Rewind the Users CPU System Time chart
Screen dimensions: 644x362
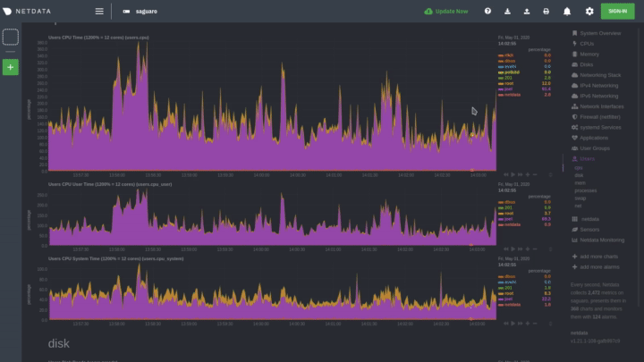click(x=506, y=324)
